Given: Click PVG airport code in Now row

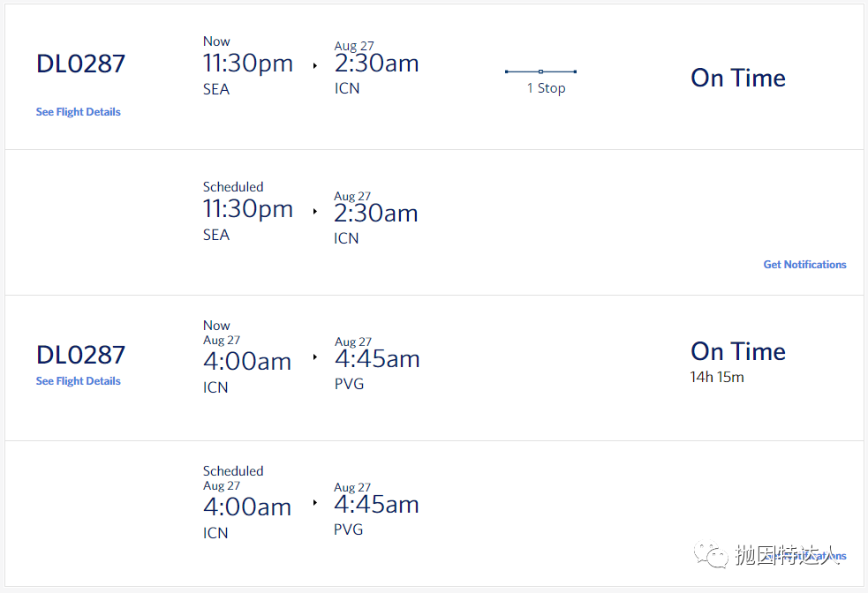Looking at the screenshot, I should 349,384.
